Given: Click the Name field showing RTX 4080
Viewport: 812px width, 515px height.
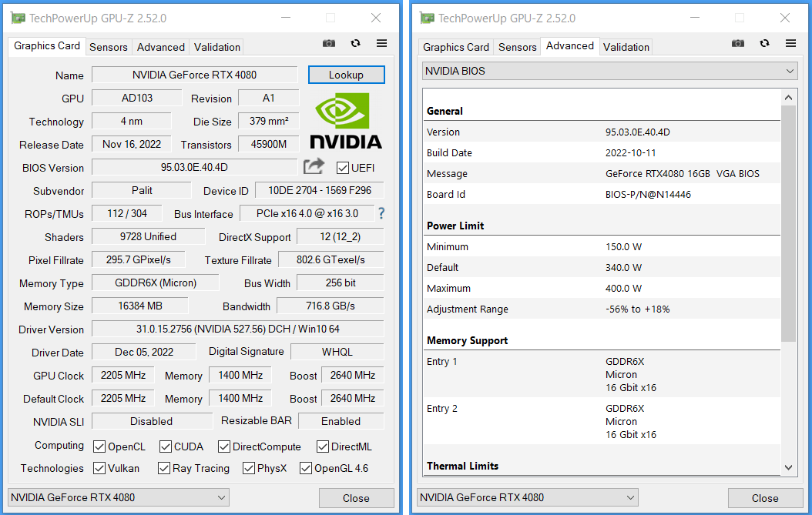Looking at the screenshot, I should coord(195,75).
